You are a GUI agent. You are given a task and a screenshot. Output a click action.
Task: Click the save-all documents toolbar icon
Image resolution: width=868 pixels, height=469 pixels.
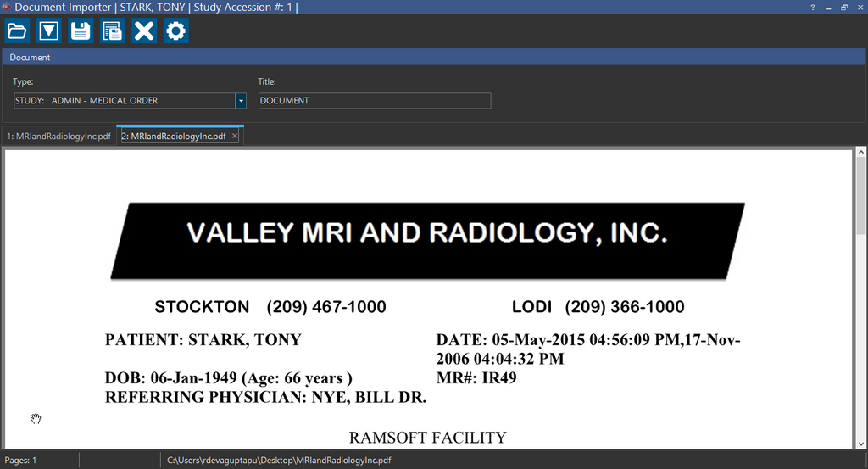(x=112, y=31)
